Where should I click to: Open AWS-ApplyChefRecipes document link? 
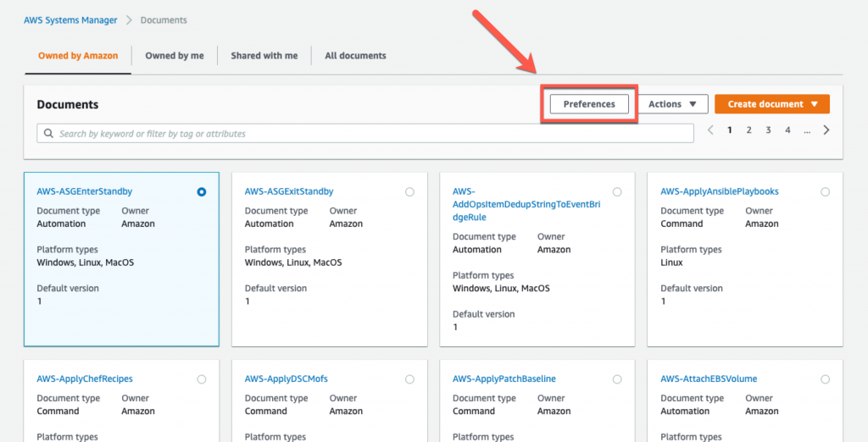click(x=85, y=379)
